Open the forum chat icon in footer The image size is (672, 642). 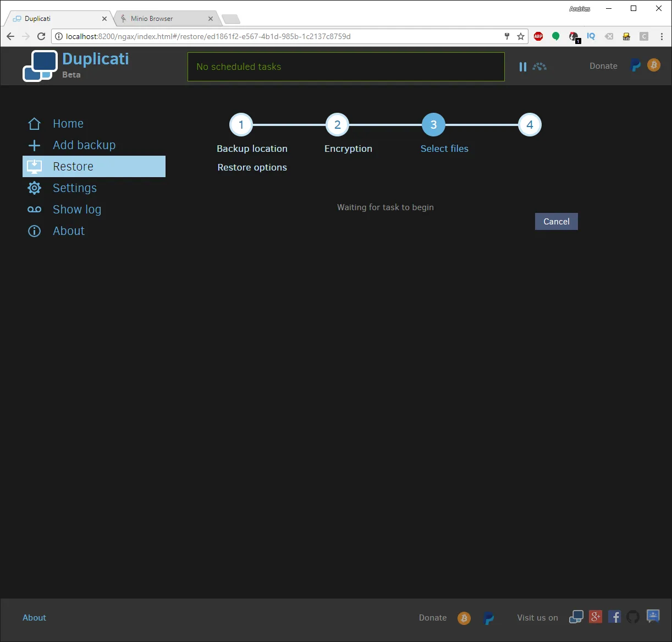tap(653, 617)
